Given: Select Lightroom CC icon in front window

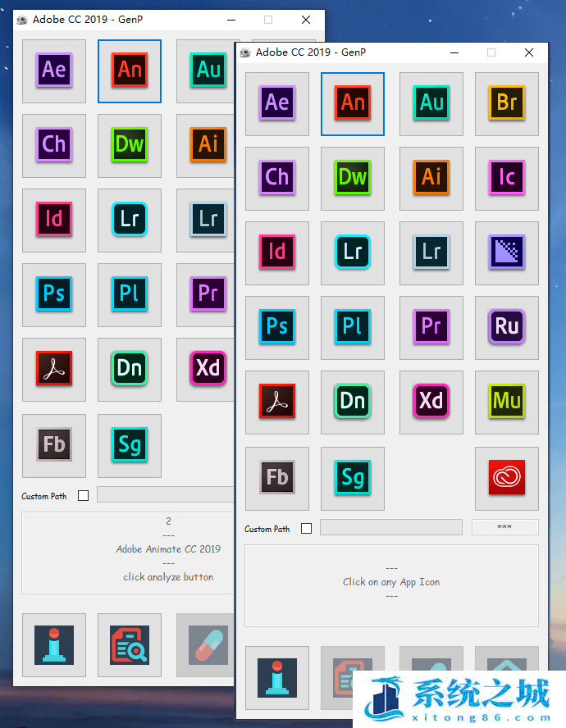Looking at the screenshot, I should 352,253.
